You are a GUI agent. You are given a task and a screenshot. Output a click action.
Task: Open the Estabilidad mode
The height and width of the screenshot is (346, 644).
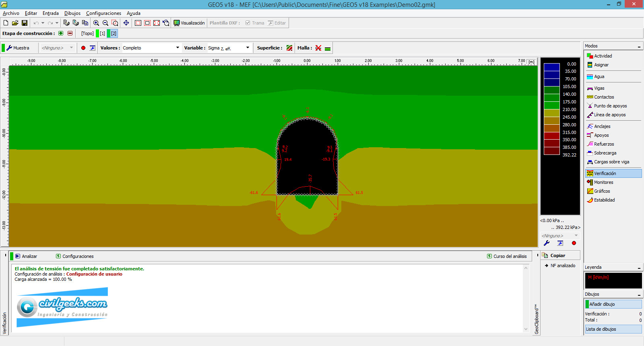pos(604,200)
